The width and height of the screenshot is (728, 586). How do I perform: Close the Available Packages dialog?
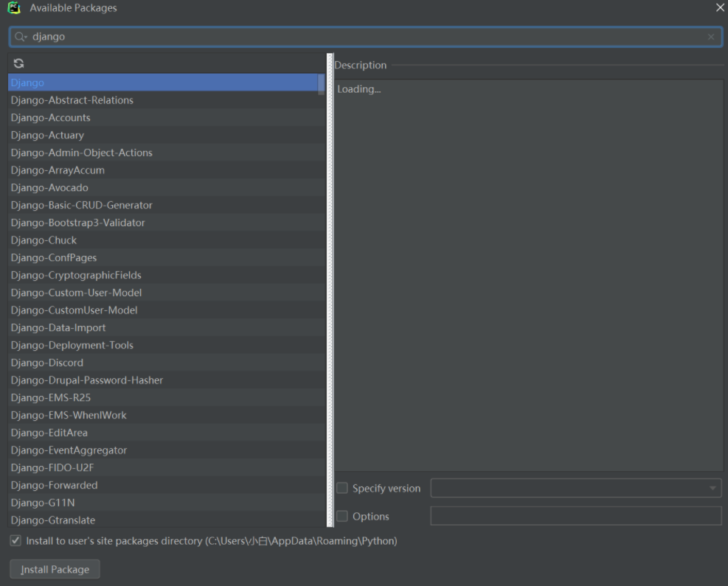click(x=720, y=7)
